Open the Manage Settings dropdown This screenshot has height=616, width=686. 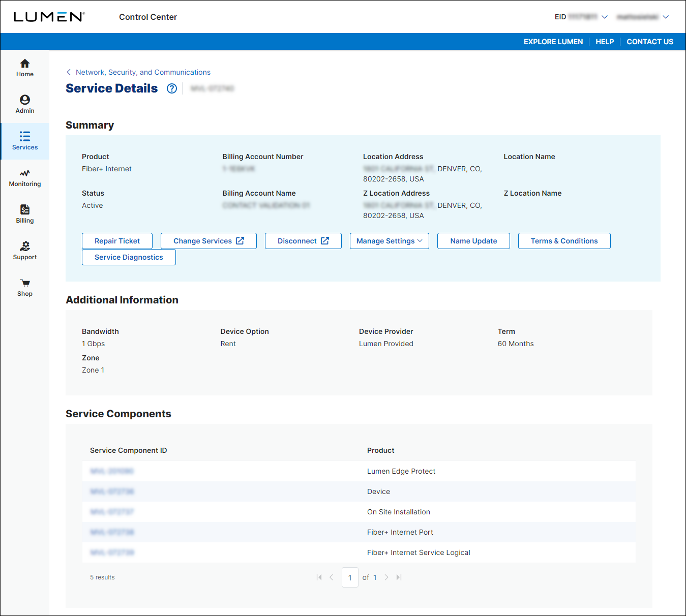390,241
